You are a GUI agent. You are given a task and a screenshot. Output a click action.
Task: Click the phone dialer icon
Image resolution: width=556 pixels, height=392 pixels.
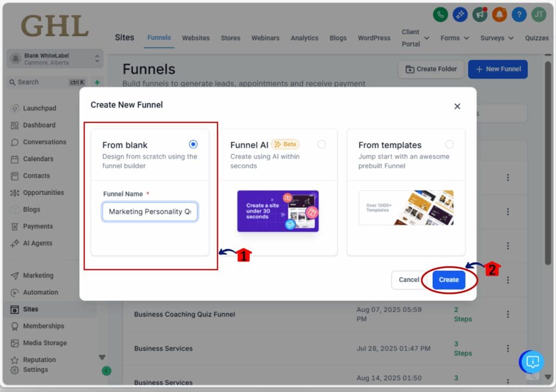[x=440, y=15]
